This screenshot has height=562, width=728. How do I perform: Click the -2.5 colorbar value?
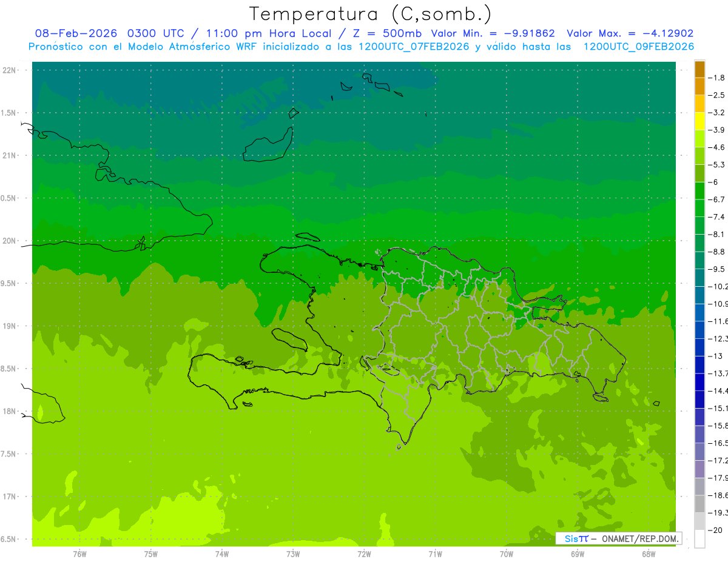(716, 95)
